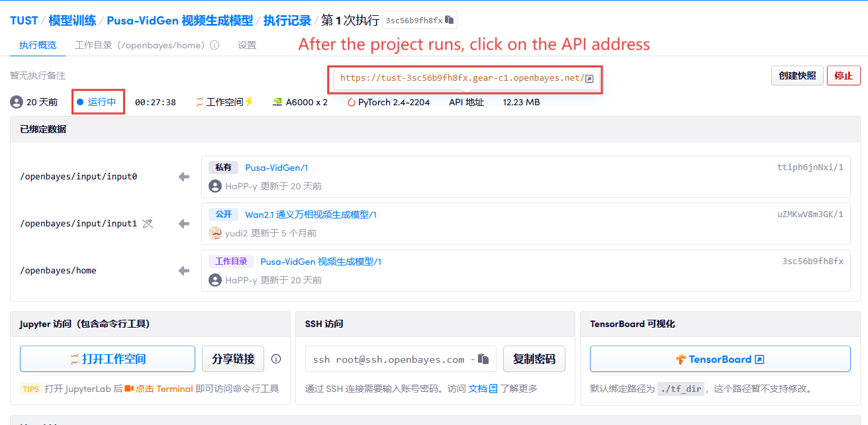Image resolution: width=868 pixels, height=425 pixels.
Task: Switch to the 设置 tab
Action: click(247, 46)
